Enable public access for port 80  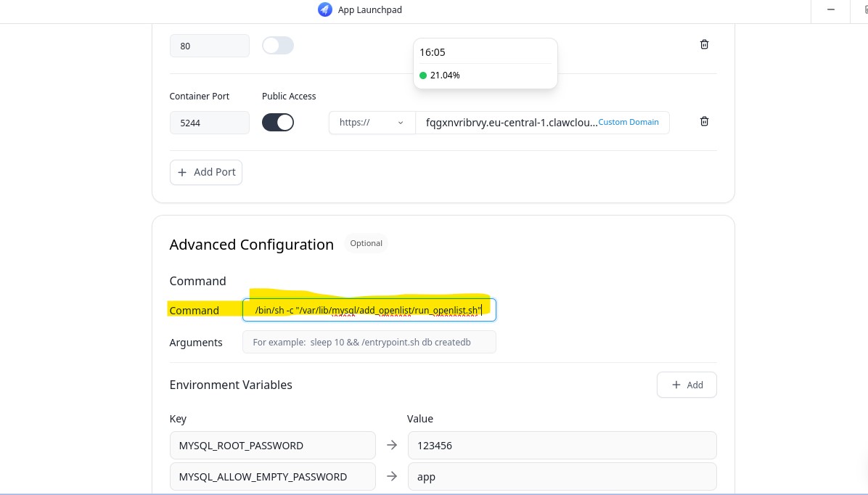point(277,46)
